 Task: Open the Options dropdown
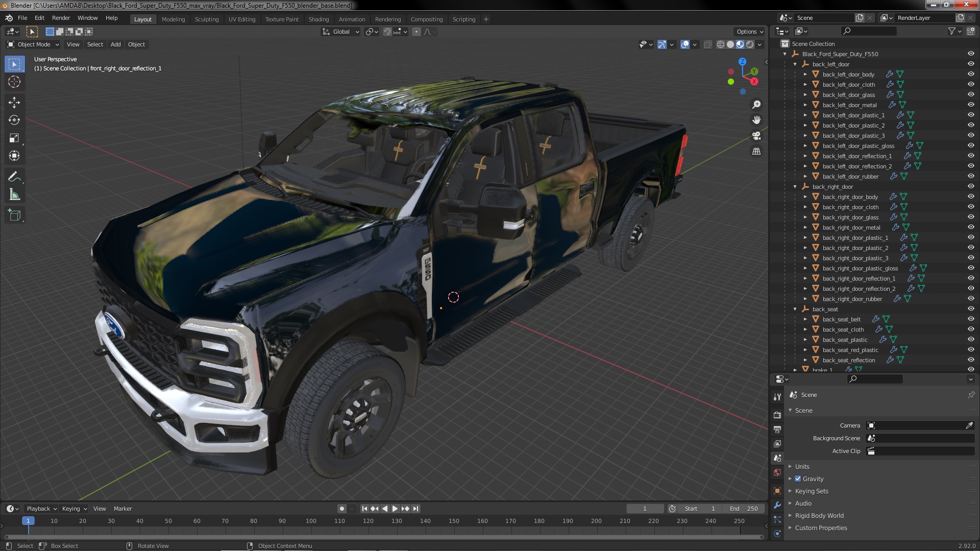pos(750,32)
